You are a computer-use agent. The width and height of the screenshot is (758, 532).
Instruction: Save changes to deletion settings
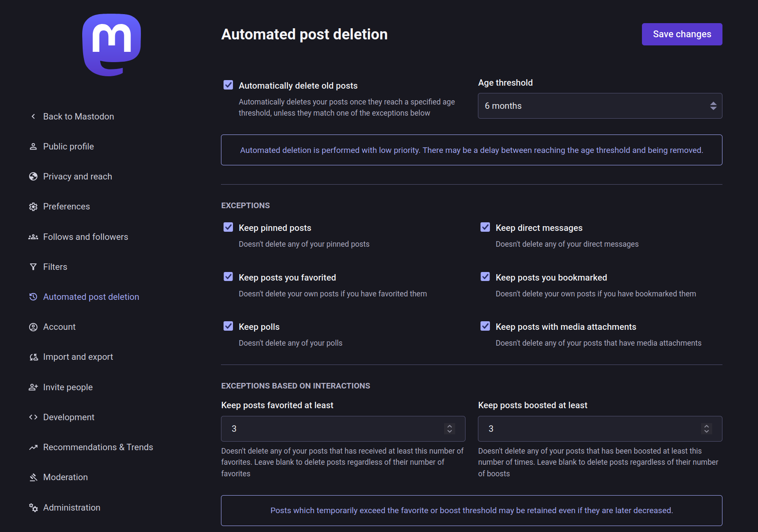(682, 34)
